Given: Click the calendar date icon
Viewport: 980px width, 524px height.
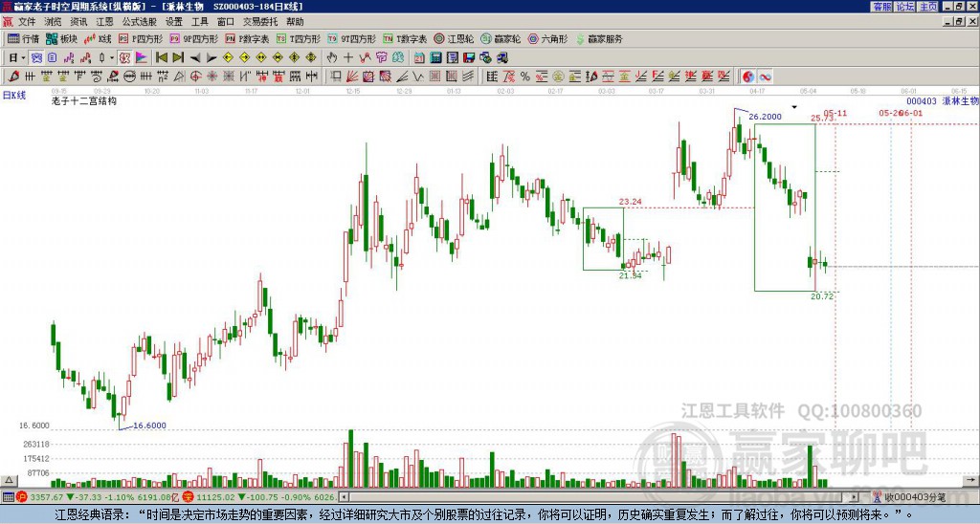Looking at the screenshot, I should tap(419, 58).
